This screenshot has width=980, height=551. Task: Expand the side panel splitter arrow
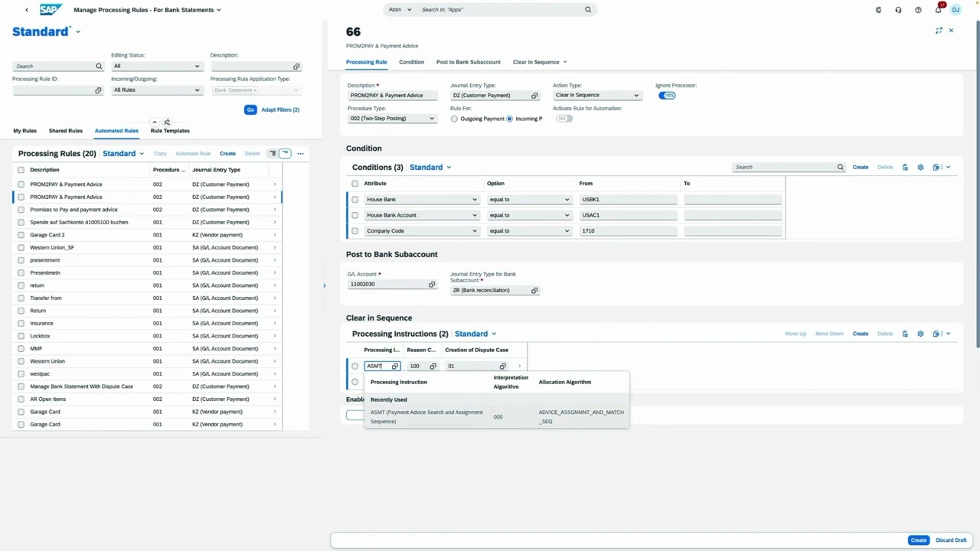tap(324, 285)
